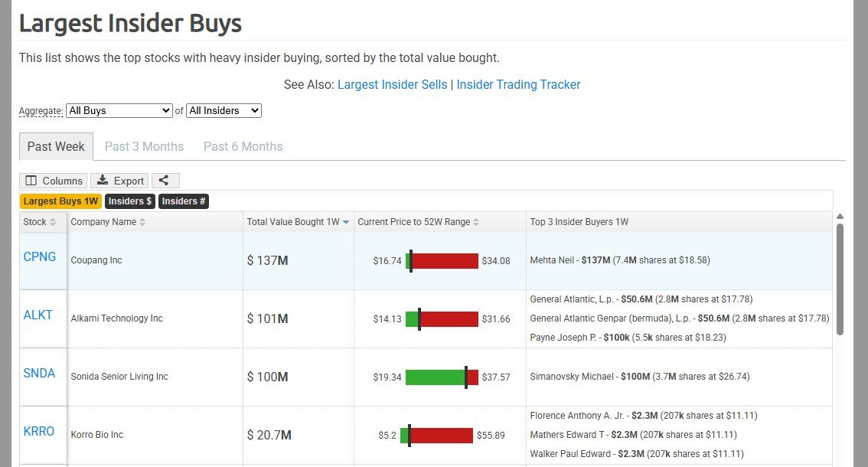Click the CPNG 52-week range bar
This screenshot has height=467, width=868.
tap(442, 260)
